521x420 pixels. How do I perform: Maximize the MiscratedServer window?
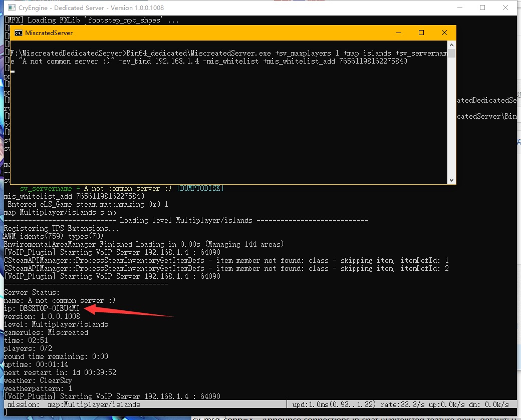tap(421, 33)
